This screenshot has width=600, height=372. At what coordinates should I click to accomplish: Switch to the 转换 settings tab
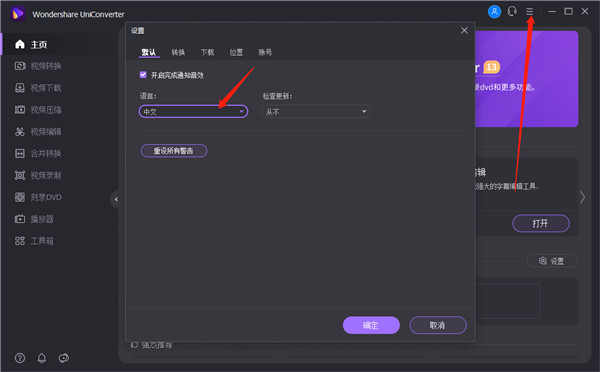coord(178,52)
